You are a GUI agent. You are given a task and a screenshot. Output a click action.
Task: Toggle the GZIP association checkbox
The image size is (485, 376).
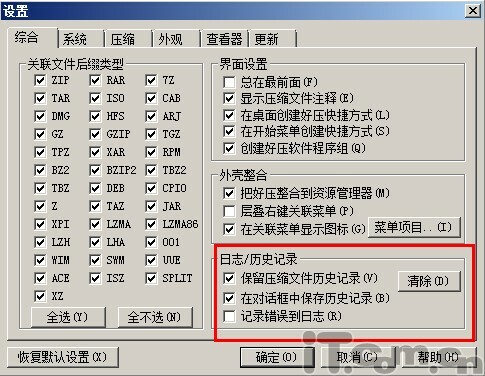pos(95,134)
